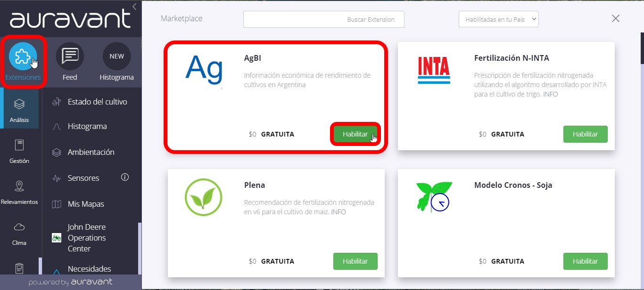
Task: Open the Extensiones puzzle icon
Action: point(23,56)
